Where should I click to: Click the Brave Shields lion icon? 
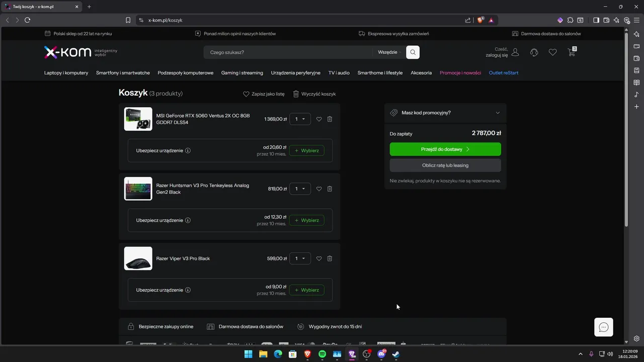(x=480, y=20)
